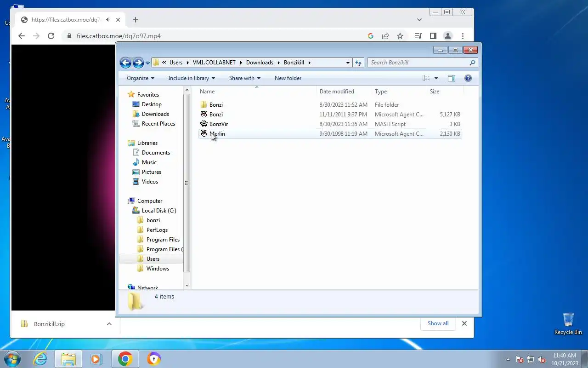The width and height of the screenshot is (588, 368).
Task: Sort files by Size column
Action: click(x=445, y=92)
